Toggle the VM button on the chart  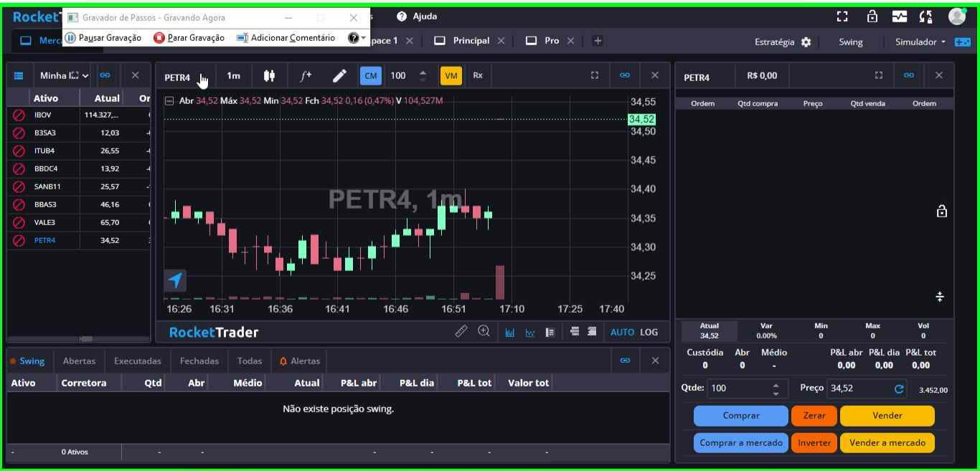pyautogui.click(x=451, y=76)
